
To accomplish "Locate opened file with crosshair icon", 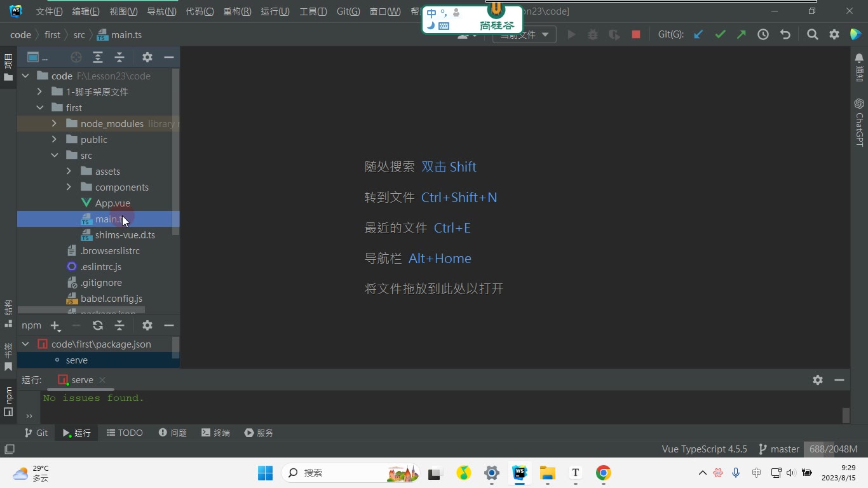I will [76, 57].
